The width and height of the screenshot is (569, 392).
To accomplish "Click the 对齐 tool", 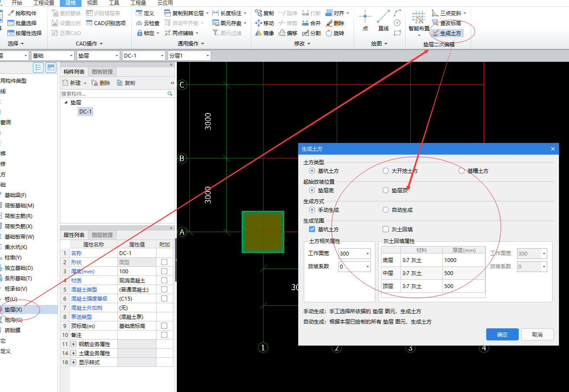I will [335, 13].
